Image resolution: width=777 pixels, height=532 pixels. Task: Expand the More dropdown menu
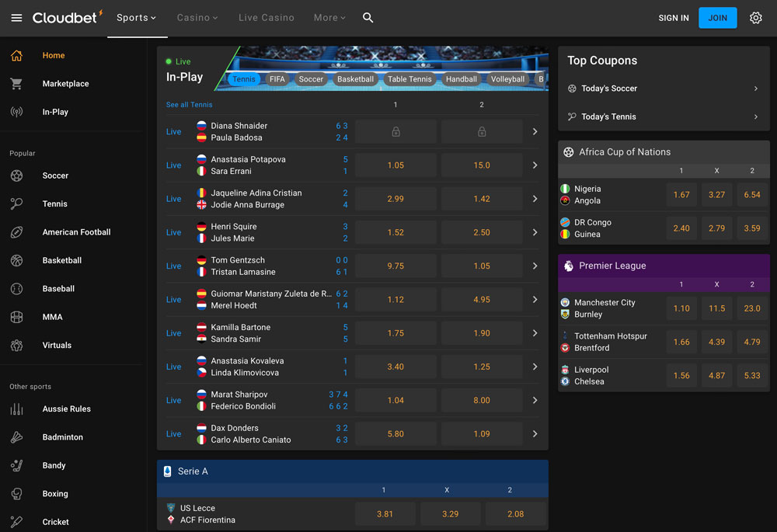point(329,18)
